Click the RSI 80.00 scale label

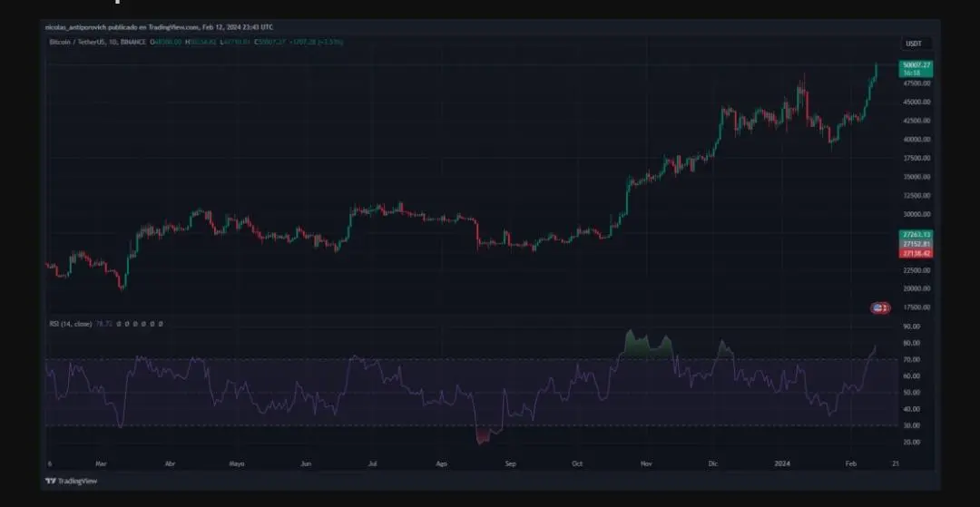coord(912,343)
